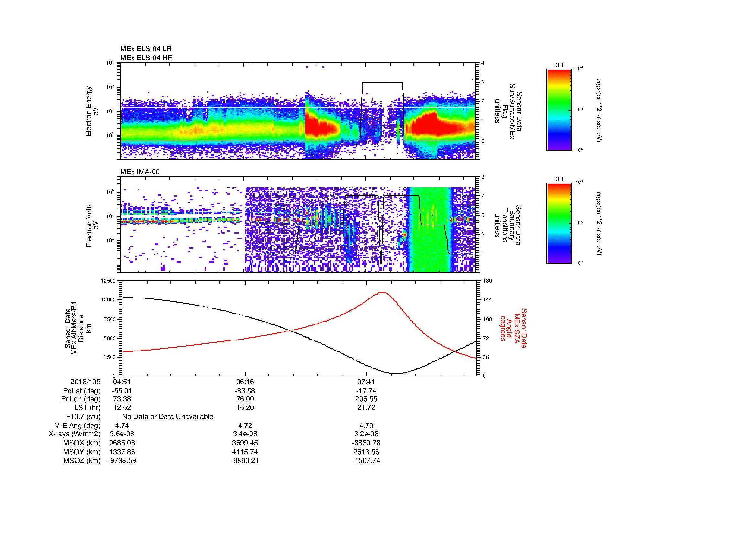Viewport: 756px width, 534px height.
Task: Click the M-E Ang value 4.72
Action: pyautogui.click(x=245, y=426)
